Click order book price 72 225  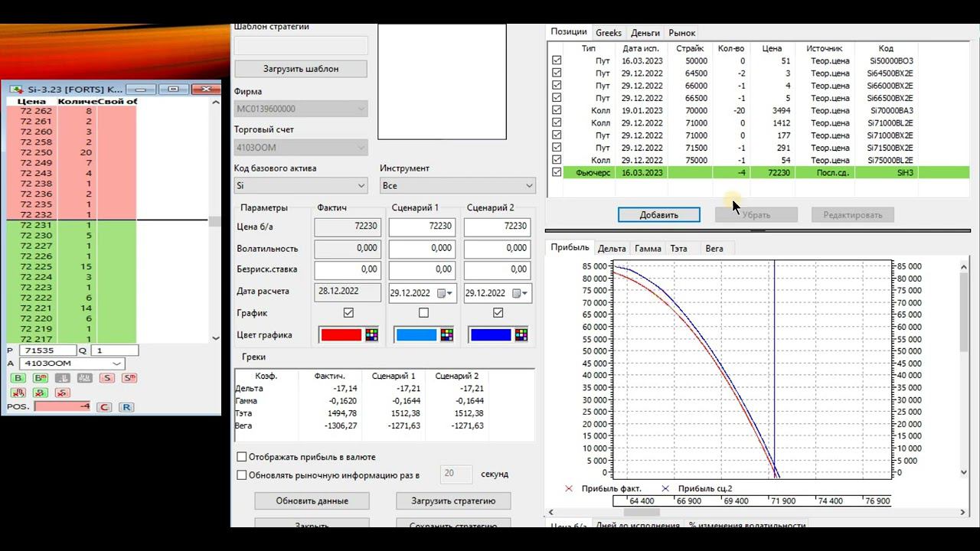click(x=37, y=266)
